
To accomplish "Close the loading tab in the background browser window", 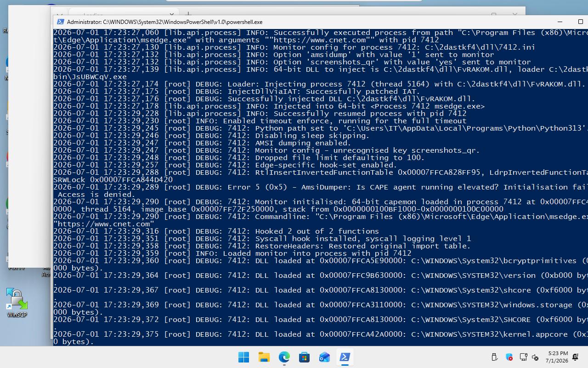I will pyautogui.click(x=172, y=15).
